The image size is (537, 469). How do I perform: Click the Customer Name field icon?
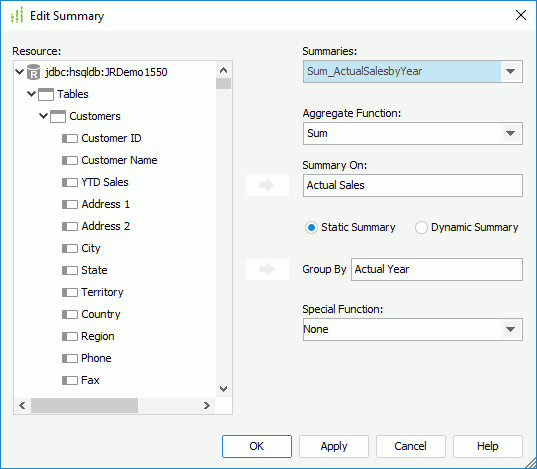[x=70, y=160]
